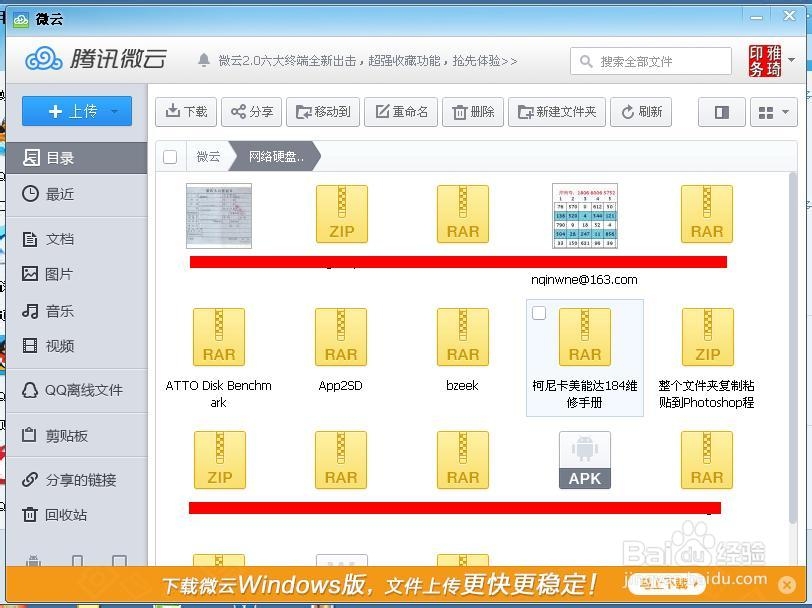
Task: Click the file list vertical scrollbar
Action: pyautogui.click(x=793, y=347)
